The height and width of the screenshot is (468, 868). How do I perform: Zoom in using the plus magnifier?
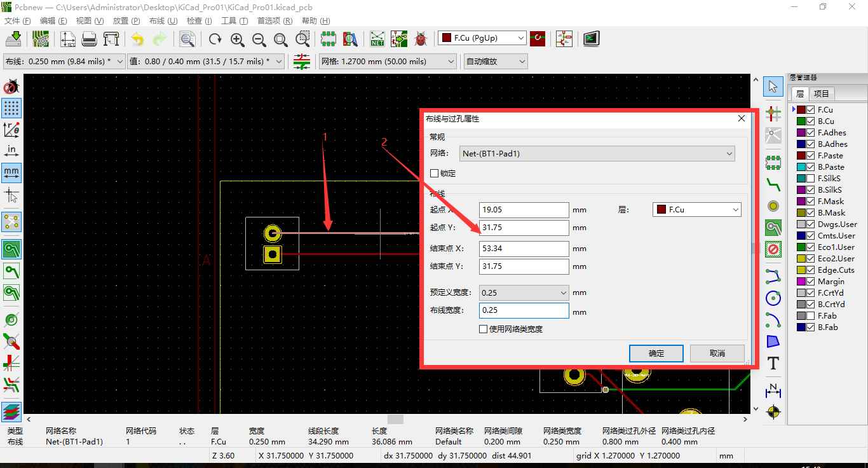pyautogui.click(x=238, y=39)
